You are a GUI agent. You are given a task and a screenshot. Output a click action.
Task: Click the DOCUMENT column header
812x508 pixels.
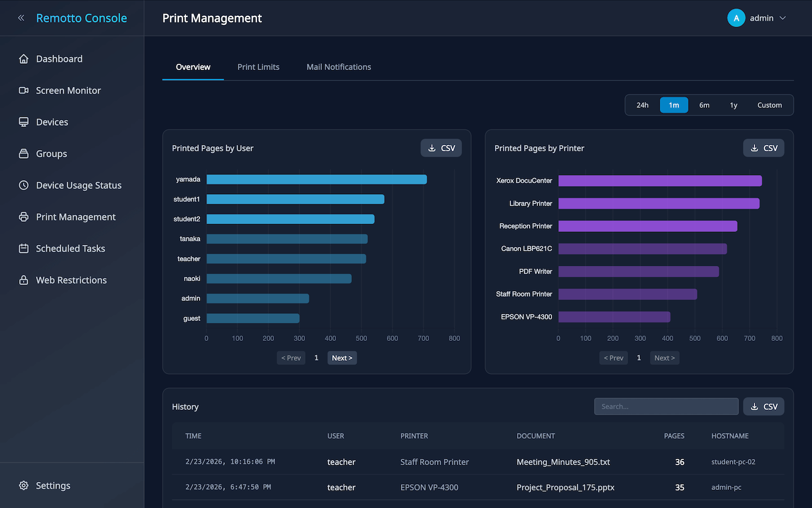coord(536,436)
